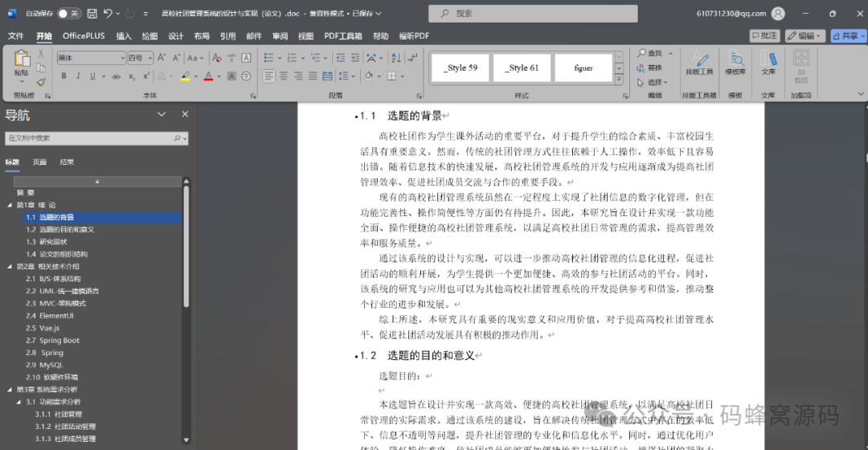Toggle Align Left paragraph alignment

269,76
